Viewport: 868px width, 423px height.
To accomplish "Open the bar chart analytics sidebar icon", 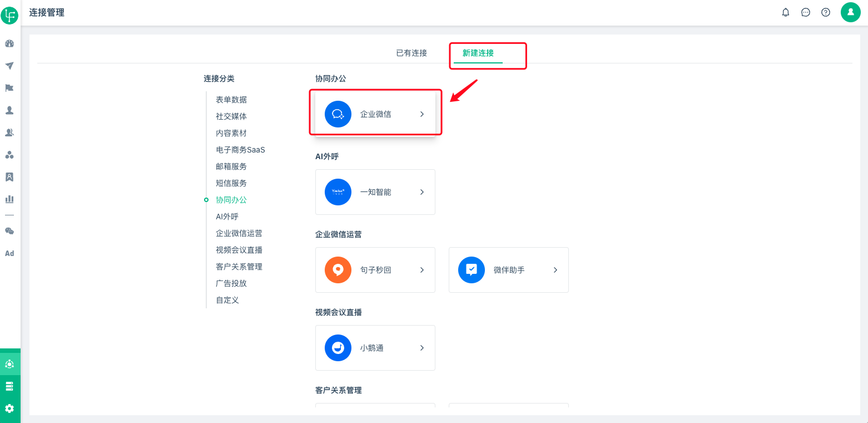I will pyautogui.click(x=9, y=199).
